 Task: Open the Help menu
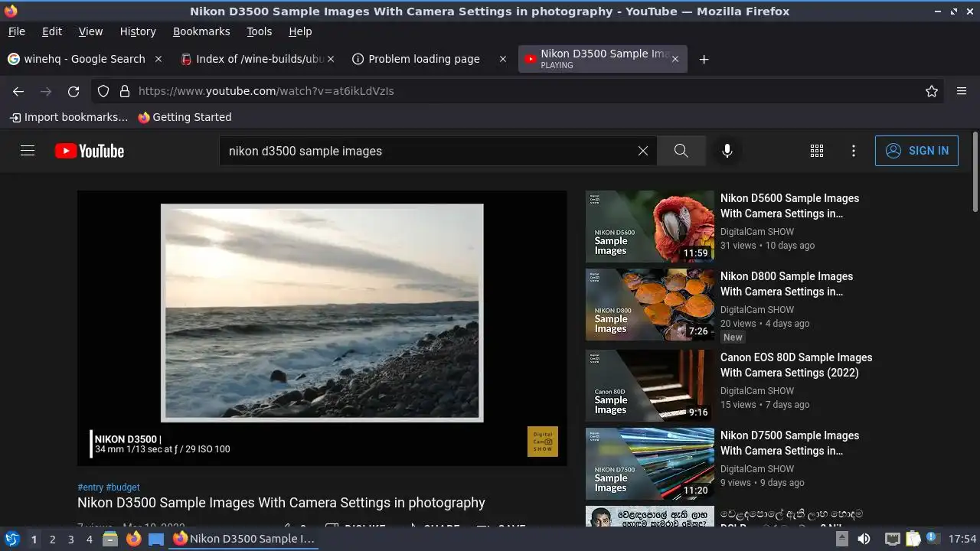tap(300, 31)
